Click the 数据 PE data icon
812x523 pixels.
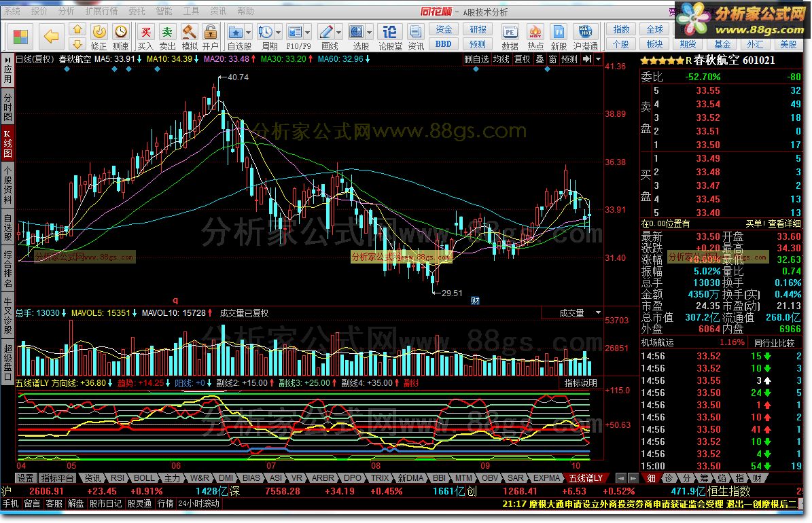pyautogui.click(x=510, y=37)
